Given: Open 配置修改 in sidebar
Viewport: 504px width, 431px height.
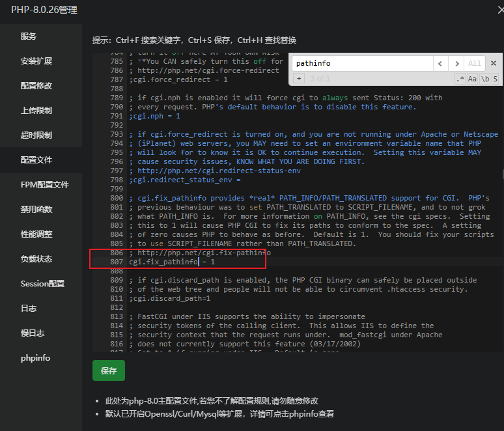Looking at the screenshot, I should pos(36,86).
